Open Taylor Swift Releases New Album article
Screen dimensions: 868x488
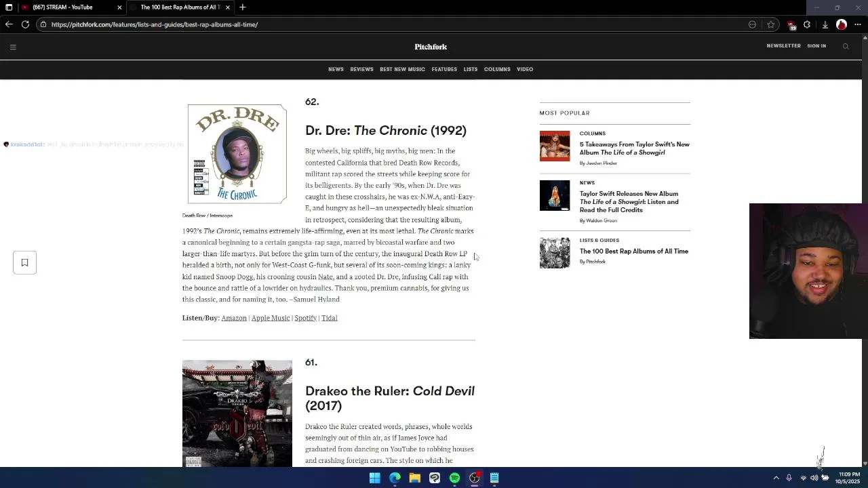click(x=629, y=202)
